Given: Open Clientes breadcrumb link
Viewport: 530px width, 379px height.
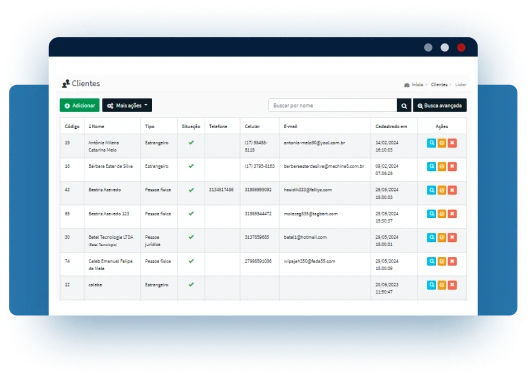Looking at the screenshot, I should pyautogui.click(x=439, y=85).
